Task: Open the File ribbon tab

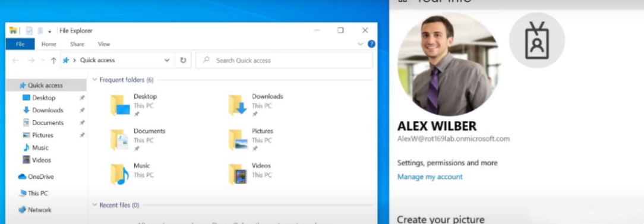Action: click(20, 44)
